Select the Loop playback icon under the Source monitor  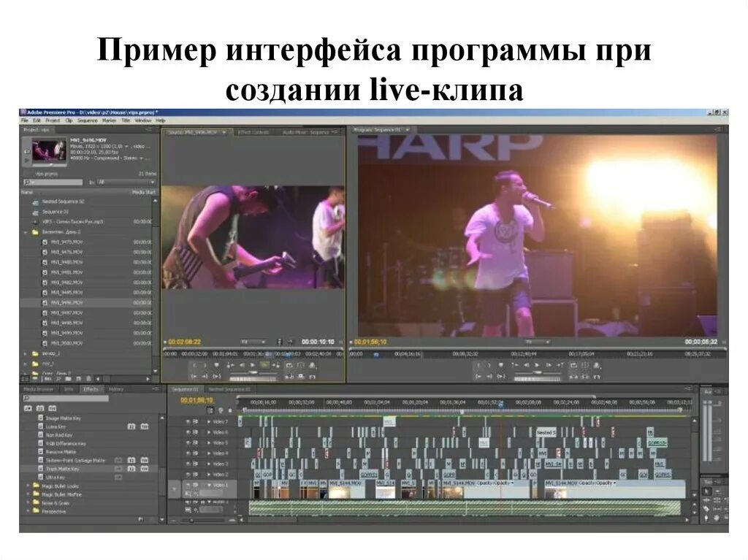pyautogui.click(x=290, y=365)
